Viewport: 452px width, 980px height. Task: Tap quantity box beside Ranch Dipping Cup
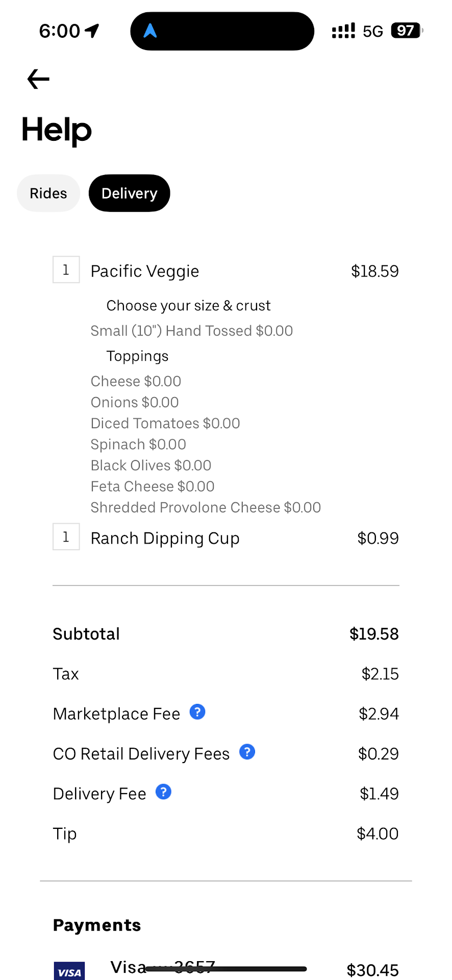point(66,537)
